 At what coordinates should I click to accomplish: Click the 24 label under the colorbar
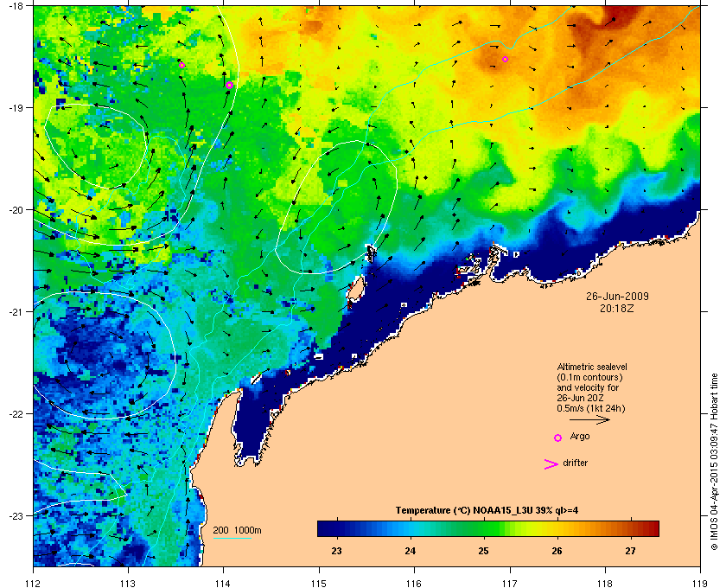click(x=410, y=551)
